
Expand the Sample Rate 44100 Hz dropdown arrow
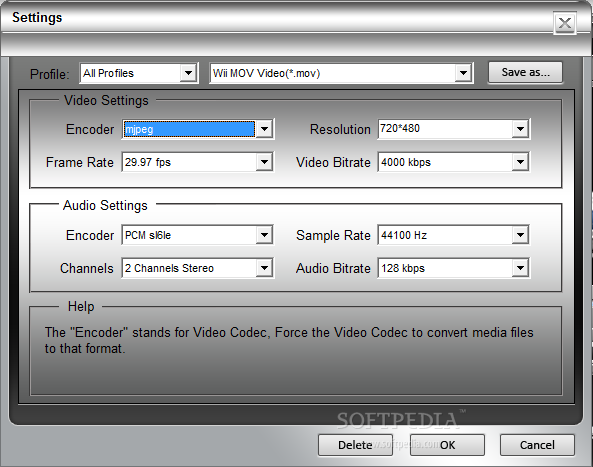coord(520,235)
